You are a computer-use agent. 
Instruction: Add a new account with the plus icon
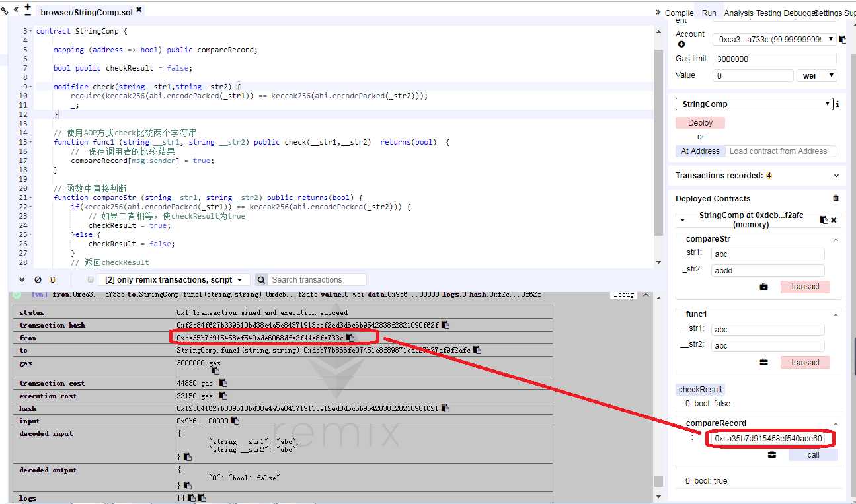[681, 44]
